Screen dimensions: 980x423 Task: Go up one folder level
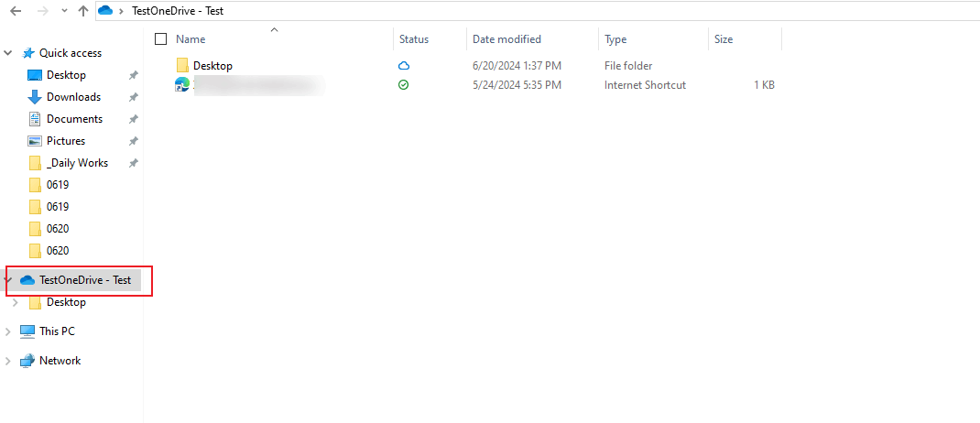coord(83,11)
